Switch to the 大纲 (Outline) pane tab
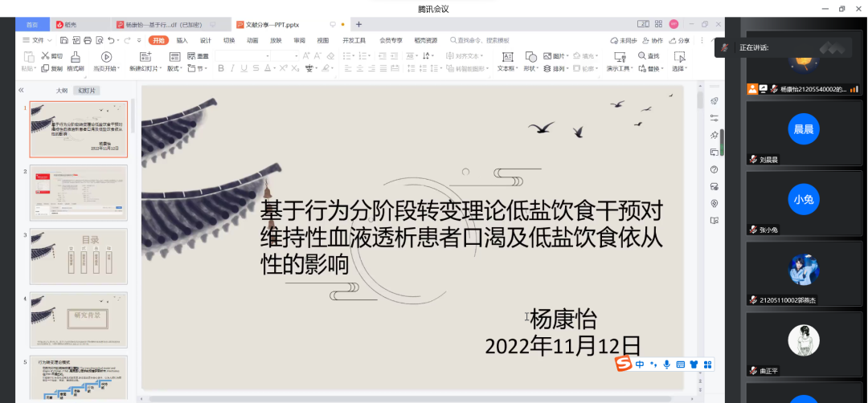This screenshot has width=868, height=403. (61, 91)
